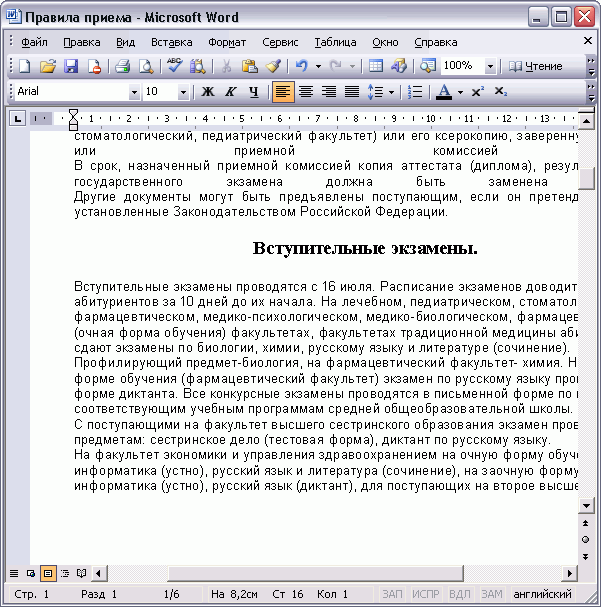Save document with floppy disk icon
This screenshot has height=607, width=601.
(x=71, y=66)
